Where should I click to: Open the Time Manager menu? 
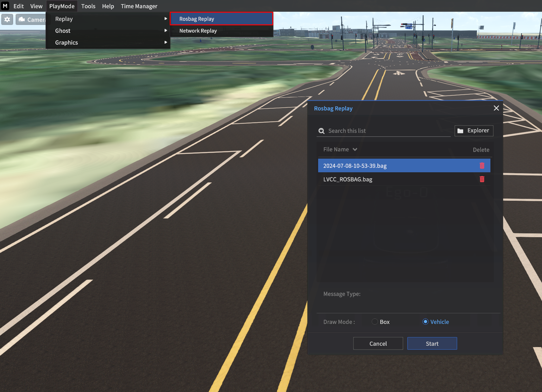tap(139, 6)
